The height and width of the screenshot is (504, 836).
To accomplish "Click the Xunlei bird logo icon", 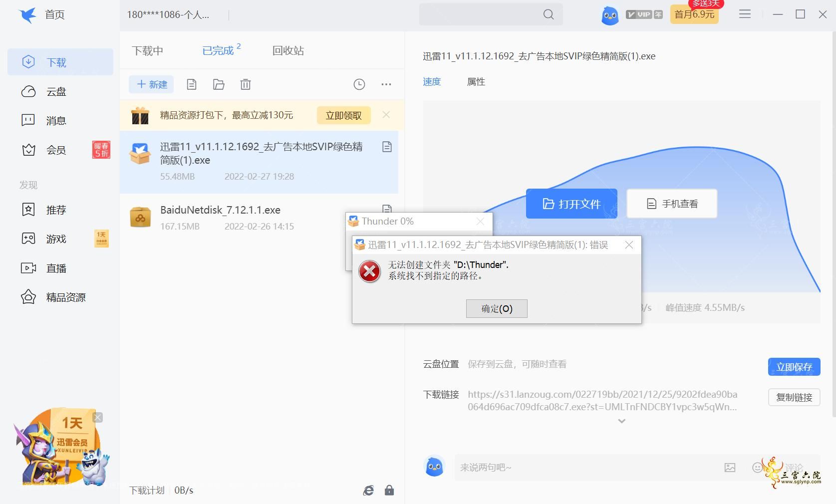I will tap(28, 15).
